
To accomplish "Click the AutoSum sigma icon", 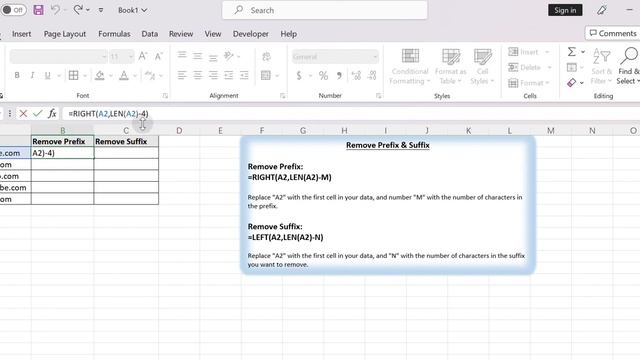I will point(572,51).
